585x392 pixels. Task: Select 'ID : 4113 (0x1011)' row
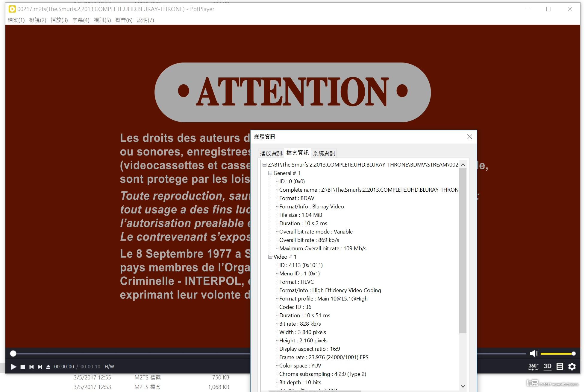(301, 265)
